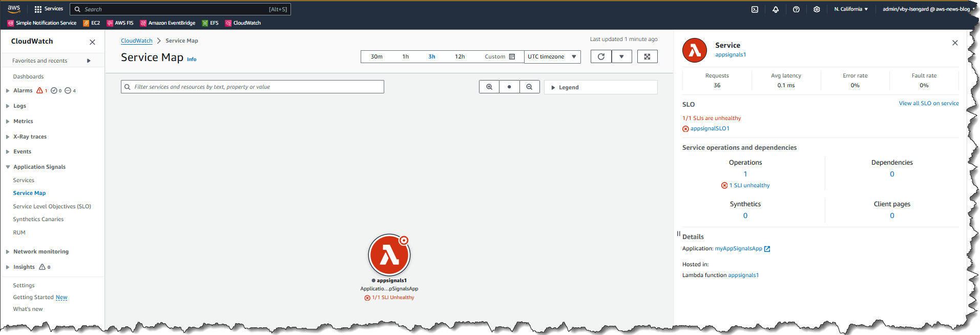Viewport: 980px width, 335px height.
Task: Open the appsignals1 service name link
Action: 731,54
